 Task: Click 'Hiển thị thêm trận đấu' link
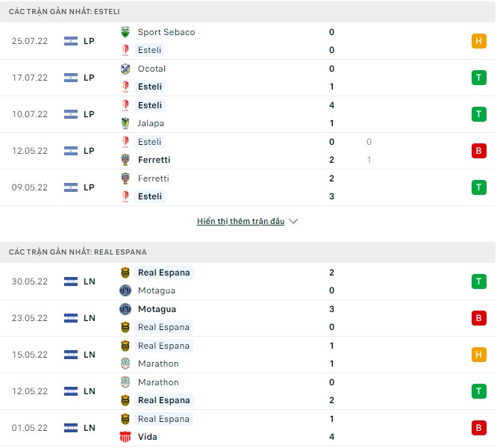[240, 222]
